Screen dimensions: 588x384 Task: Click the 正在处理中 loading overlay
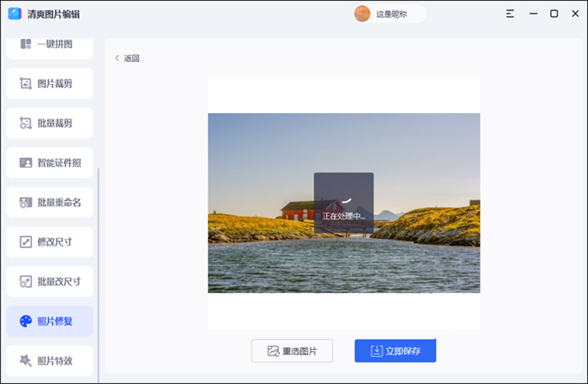pyautogui.click(x=344, y=203)
